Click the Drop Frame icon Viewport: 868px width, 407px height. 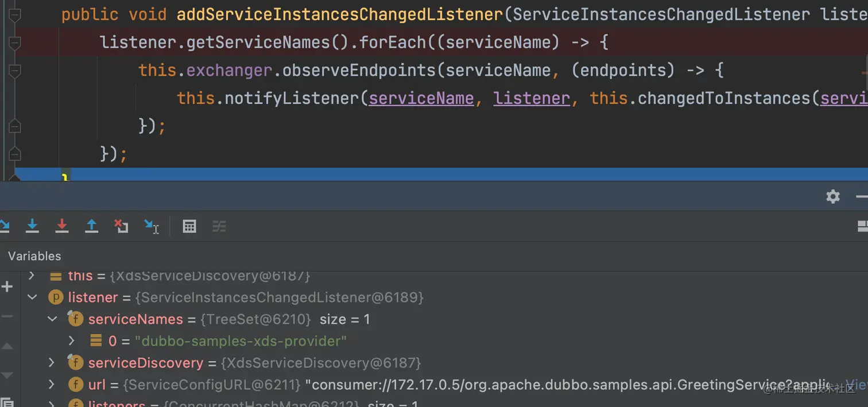[x=121, y=226]
